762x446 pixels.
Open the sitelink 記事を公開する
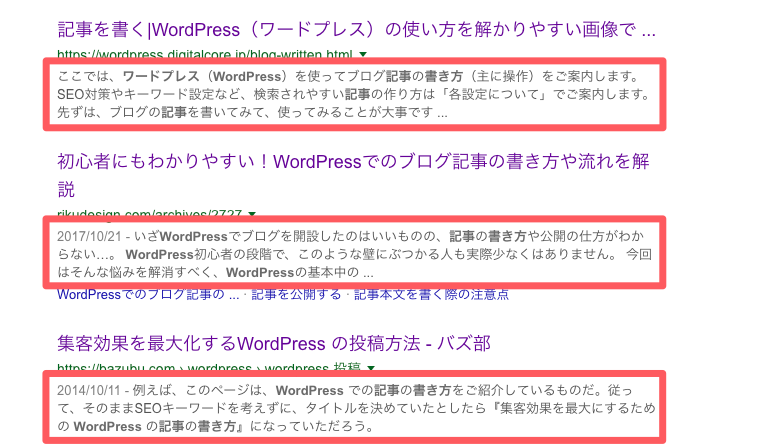pyautogui.click(x=296, y=295)
